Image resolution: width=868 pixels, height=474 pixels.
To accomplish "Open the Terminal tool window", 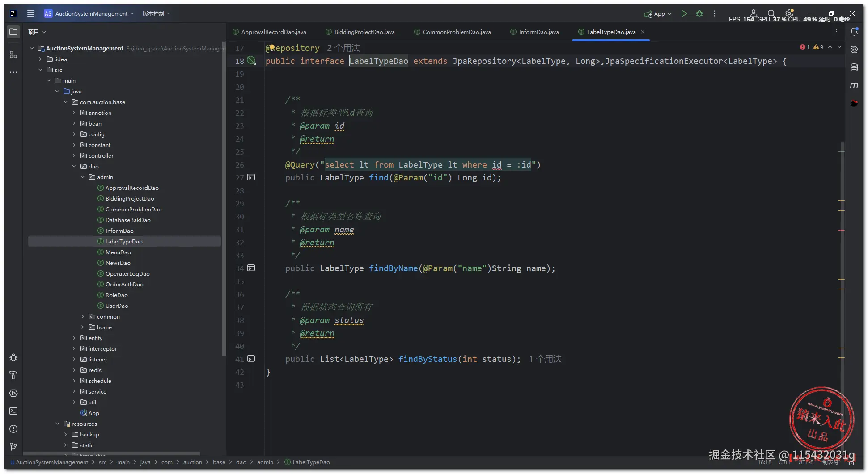I will coord(13,411).
